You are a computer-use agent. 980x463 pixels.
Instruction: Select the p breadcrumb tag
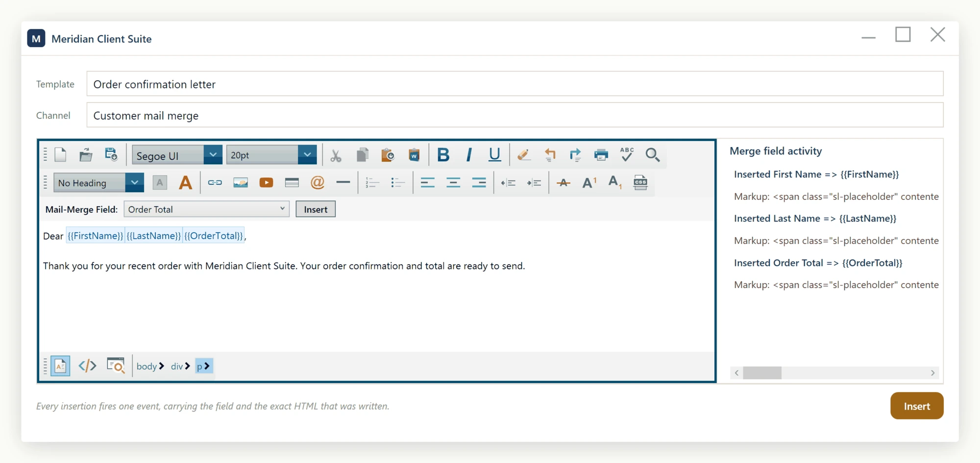pos(204,366)
